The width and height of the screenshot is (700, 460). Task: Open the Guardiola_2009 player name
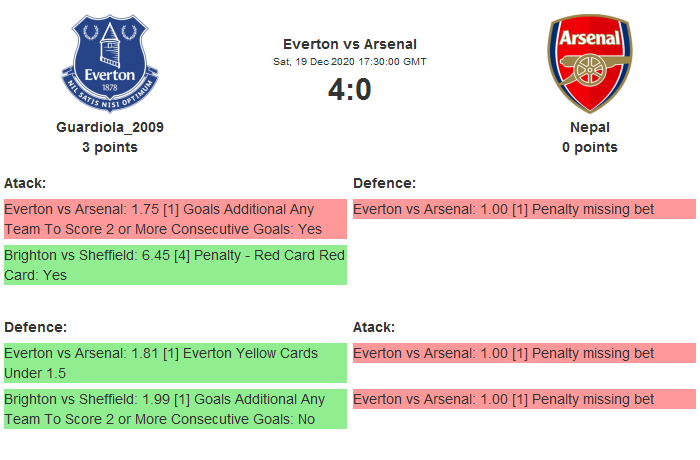[110, 127]
